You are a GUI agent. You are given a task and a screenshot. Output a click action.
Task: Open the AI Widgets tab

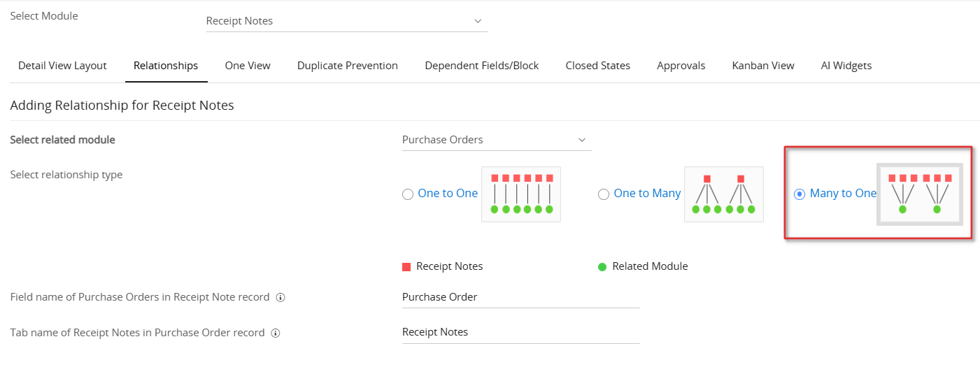[846, 66]
